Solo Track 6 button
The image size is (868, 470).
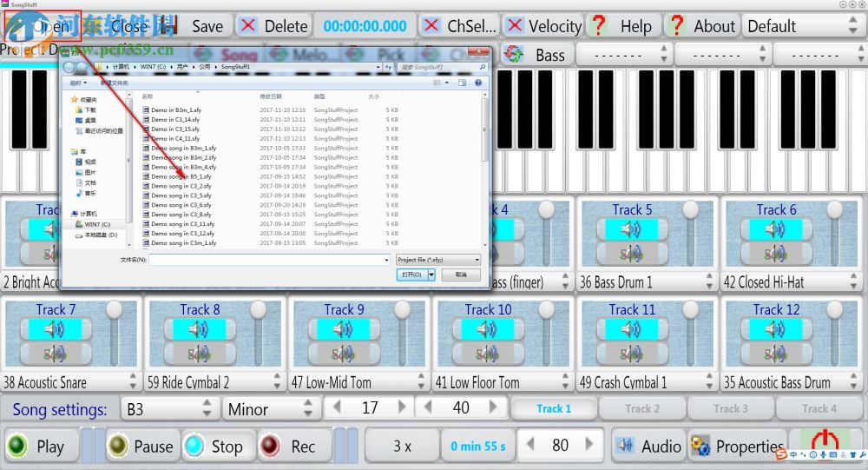click(x=775, y=254)
